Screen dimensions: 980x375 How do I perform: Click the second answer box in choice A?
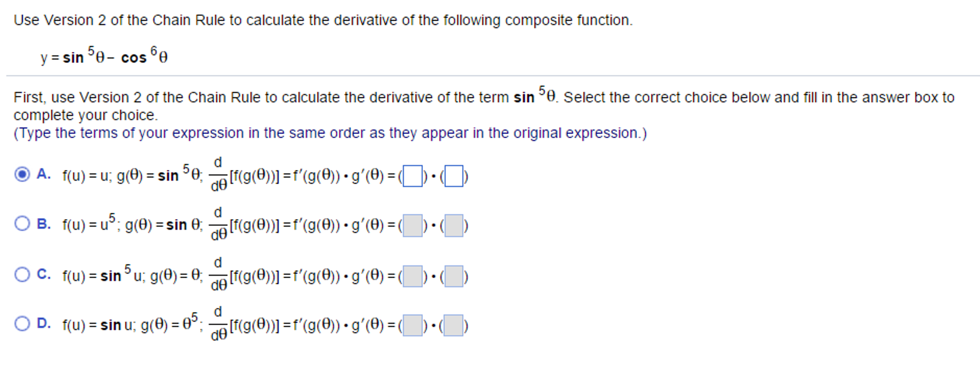tap(453, 176)
